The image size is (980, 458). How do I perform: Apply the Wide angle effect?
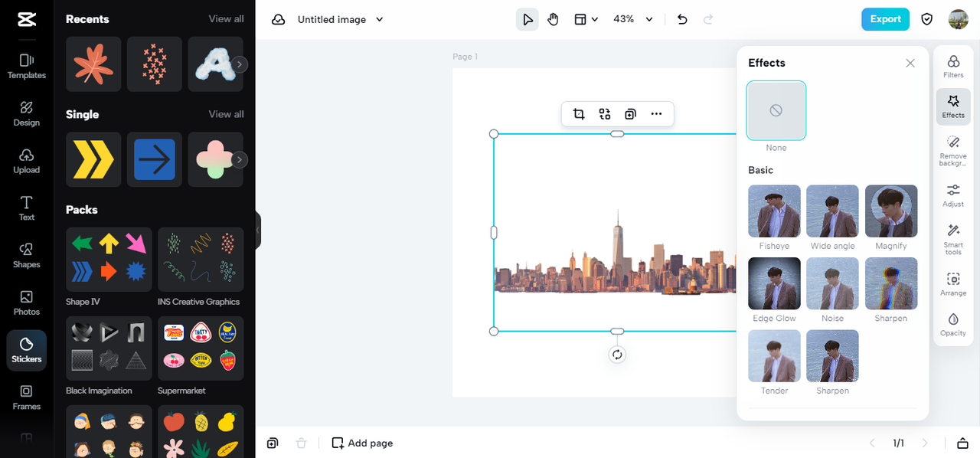(x=833, y=211)
